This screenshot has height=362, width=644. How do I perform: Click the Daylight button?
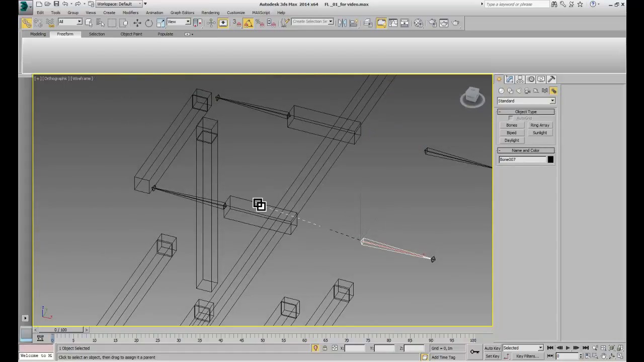click(512, 140)
